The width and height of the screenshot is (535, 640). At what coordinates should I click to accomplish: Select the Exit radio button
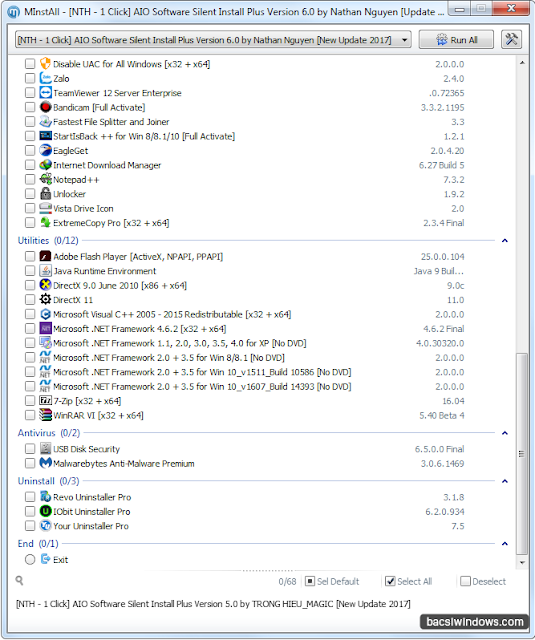point(30,559)
